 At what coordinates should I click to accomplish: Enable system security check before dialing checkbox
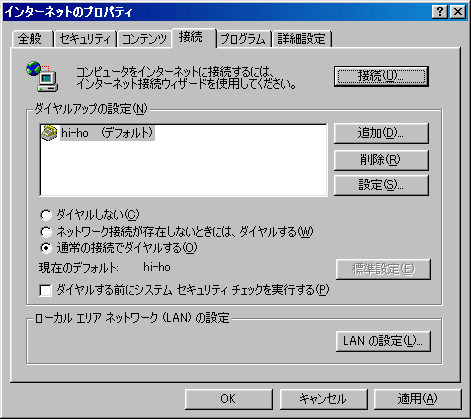point(45,290)
